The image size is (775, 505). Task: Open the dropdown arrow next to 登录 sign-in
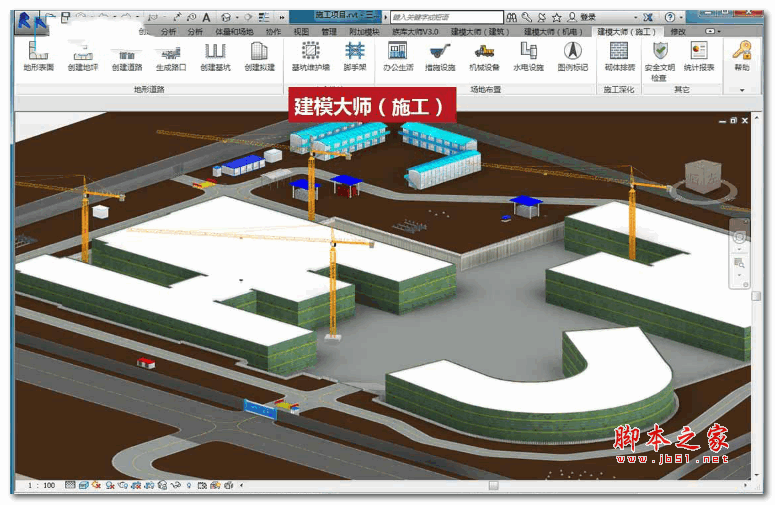635,18
